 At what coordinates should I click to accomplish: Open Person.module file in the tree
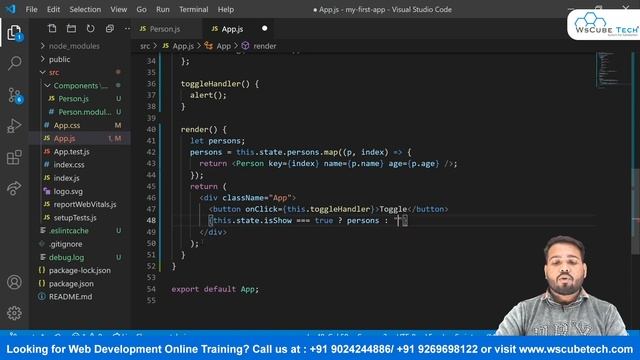click(84, 112)
